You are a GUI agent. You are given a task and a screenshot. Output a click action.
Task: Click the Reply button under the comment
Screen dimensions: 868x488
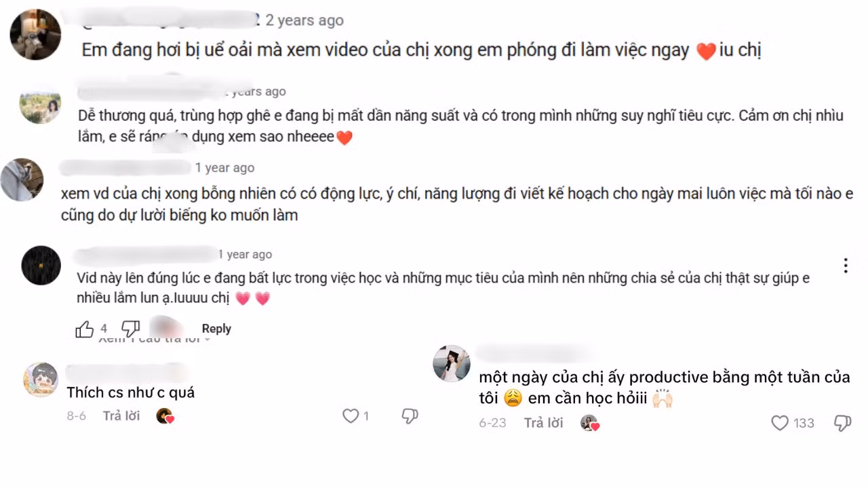tap(216, 328)
